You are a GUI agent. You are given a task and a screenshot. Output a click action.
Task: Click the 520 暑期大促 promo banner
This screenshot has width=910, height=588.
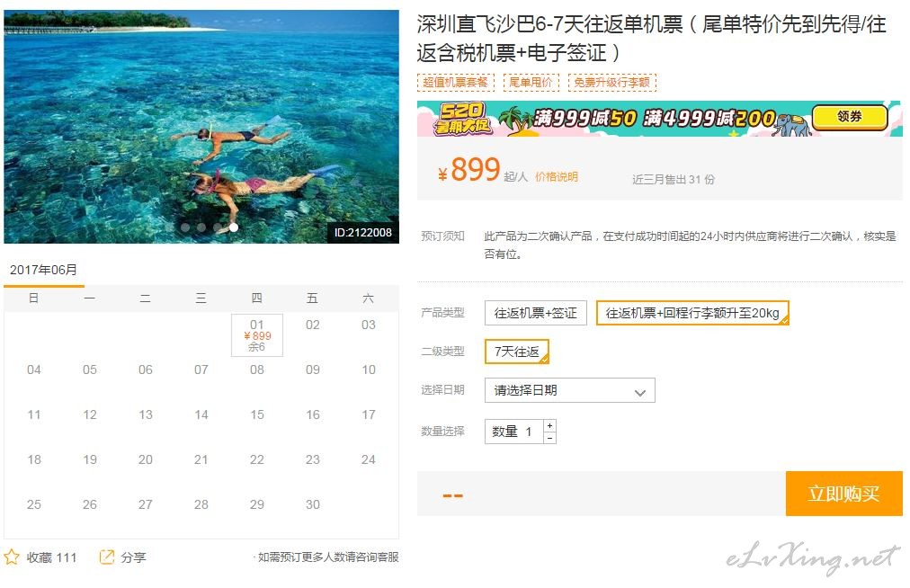click(x=660, y=119)
